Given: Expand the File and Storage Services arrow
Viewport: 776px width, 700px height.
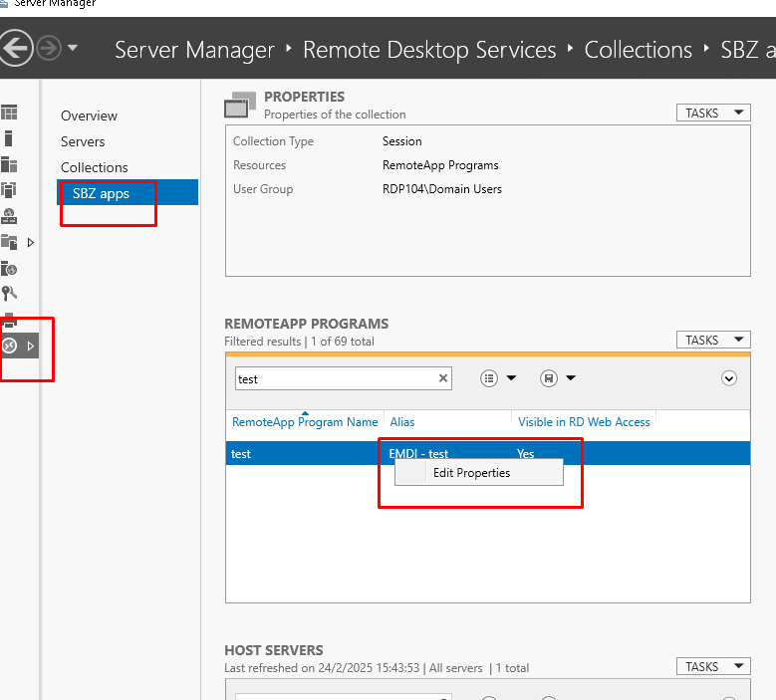Looking at the screenshot, I should click(31, 242).
